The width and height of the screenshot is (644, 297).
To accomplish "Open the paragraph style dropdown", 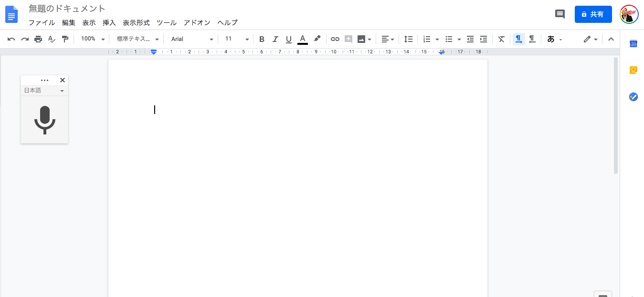I will [137, 39].
